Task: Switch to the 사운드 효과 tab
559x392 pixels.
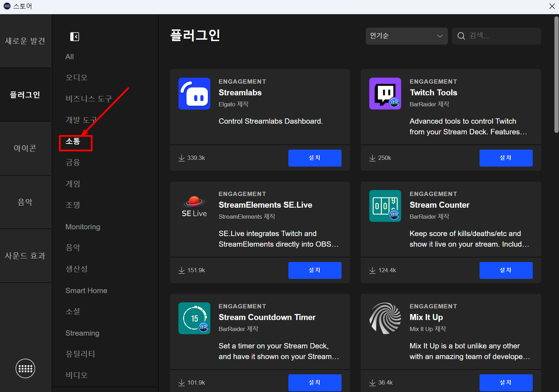Action: 25,256
